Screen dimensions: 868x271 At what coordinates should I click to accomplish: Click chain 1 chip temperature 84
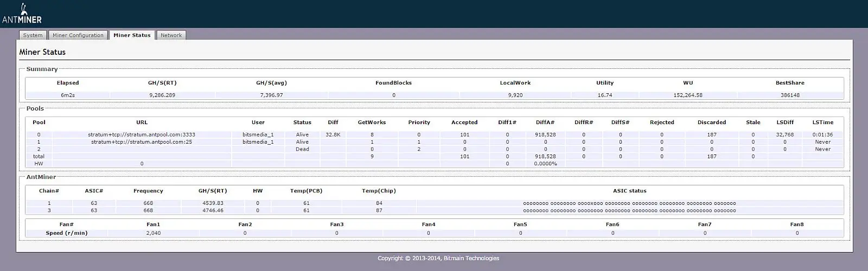pos(379,203)
